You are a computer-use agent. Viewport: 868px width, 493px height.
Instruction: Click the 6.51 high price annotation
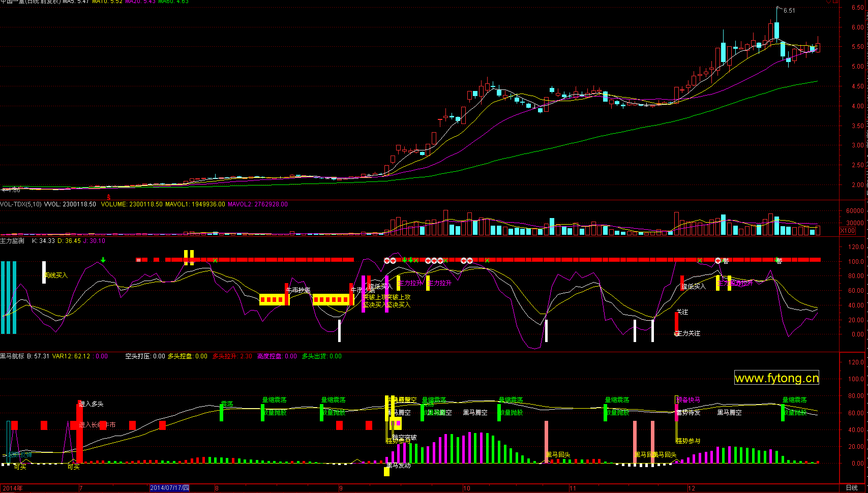(789, 11)
